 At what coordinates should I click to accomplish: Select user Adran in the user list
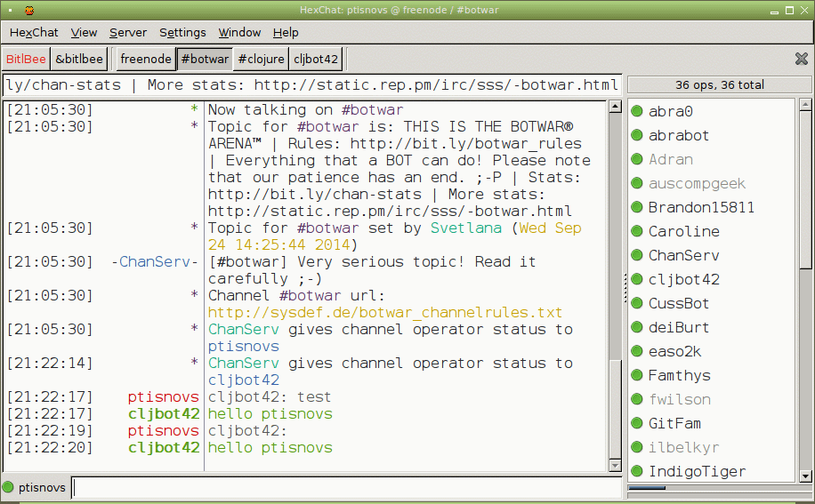pyautogui.click(x=712, y=159)
